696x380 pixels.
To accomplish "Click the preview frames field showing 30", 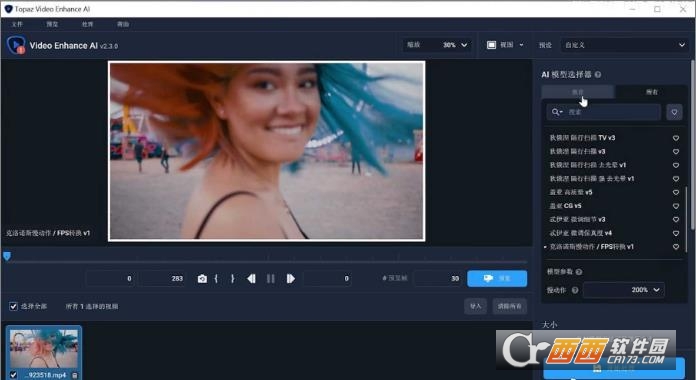I will tap(437, 279).
